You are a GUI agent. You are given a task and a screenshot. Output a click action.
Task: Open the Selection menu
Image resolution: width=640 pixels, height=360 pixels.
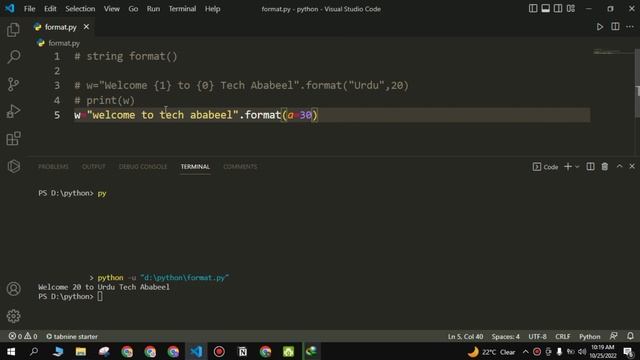80,9
